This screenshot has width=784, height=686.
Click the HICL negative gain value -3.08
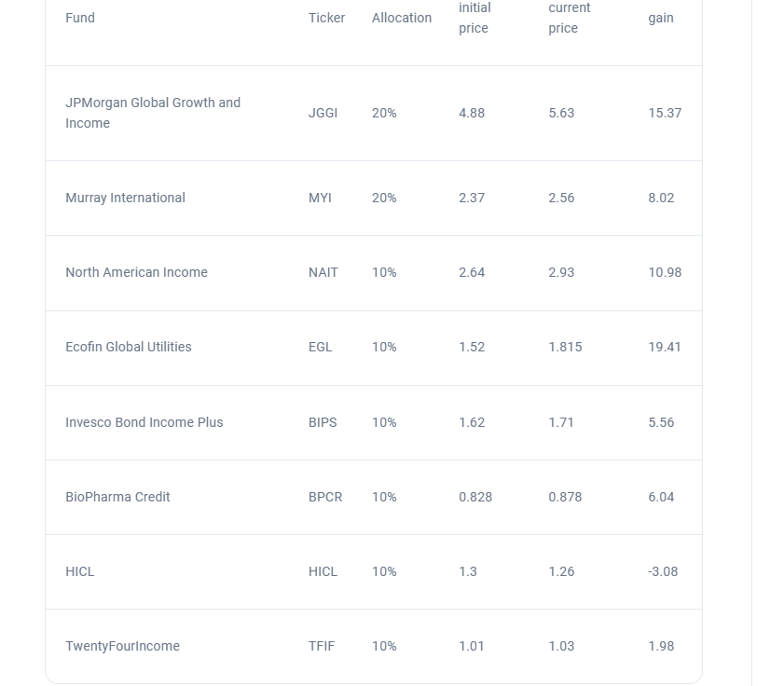663,571
